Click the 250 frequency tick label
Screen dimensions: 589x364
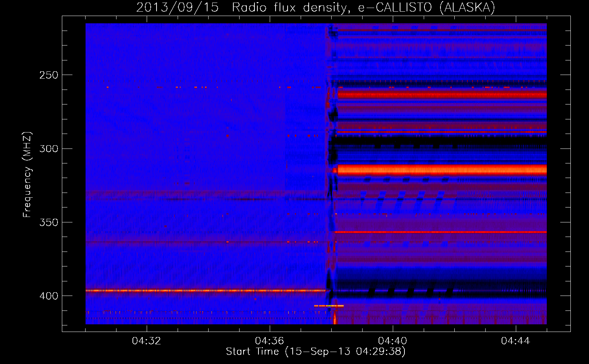click(48, 75)
